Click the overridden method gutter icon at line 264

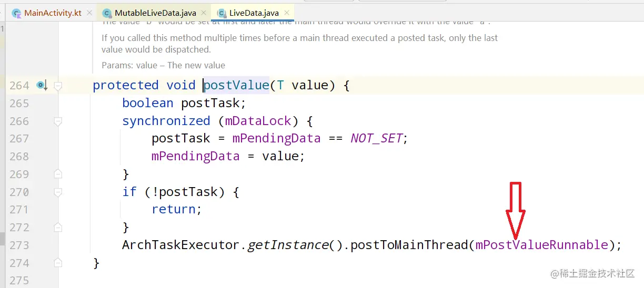pyautogui.click(x=42, y=85)
